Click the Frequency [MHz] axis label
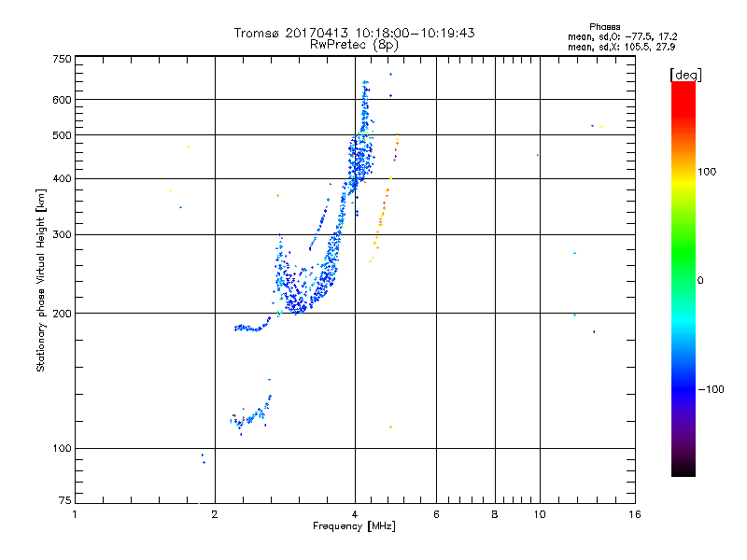Screen dimensions: 747x560 (x=354, y=526)
